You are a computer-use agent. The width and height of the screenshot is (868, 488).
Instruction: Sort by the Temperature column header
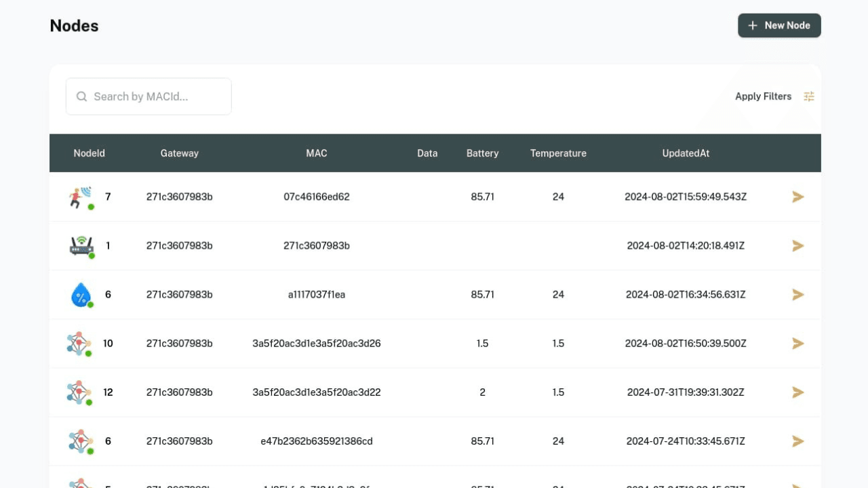click(x=558, y=153)
